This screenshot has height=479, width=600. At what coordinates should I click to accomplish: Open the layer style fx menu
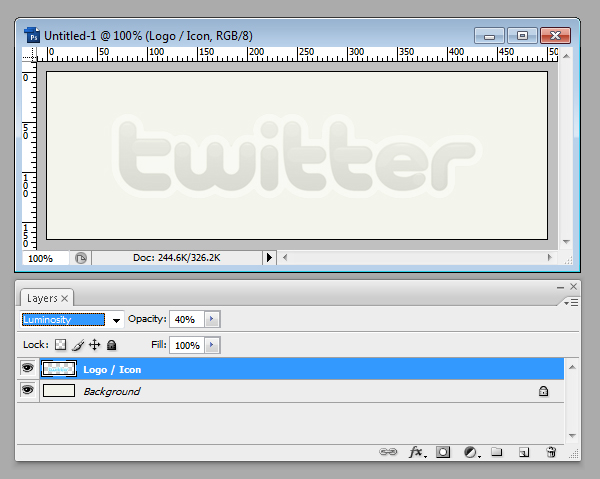[x=417, y=452]
